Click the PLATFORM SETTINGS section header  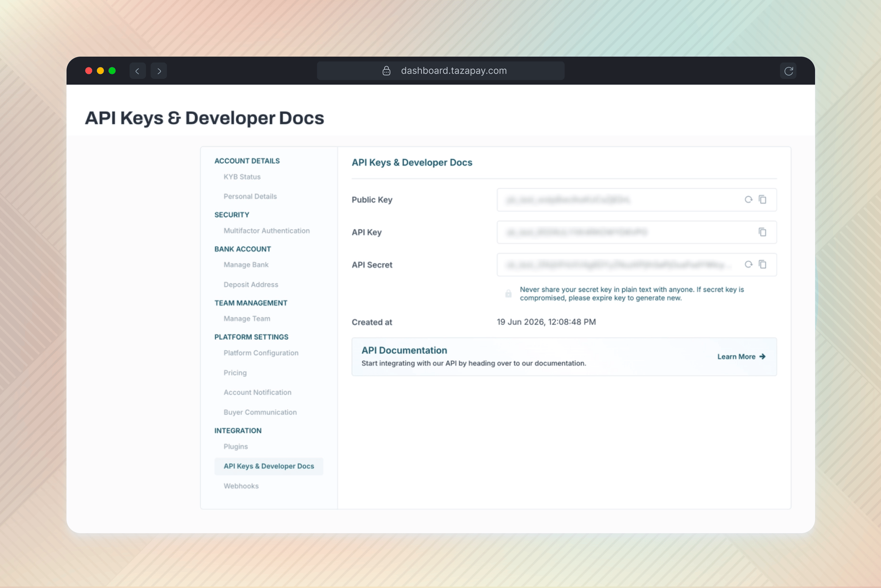[251, 337]
